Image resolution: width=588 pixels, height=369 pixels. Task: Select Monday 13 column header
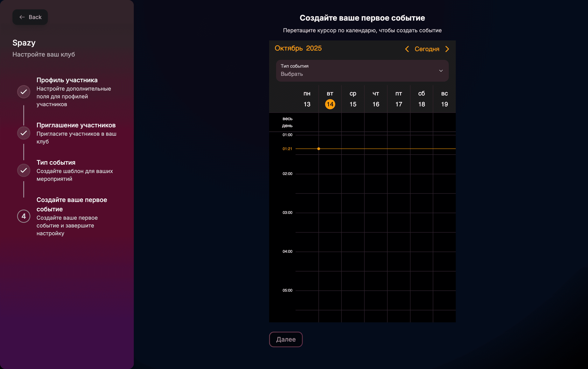(307, 99)
